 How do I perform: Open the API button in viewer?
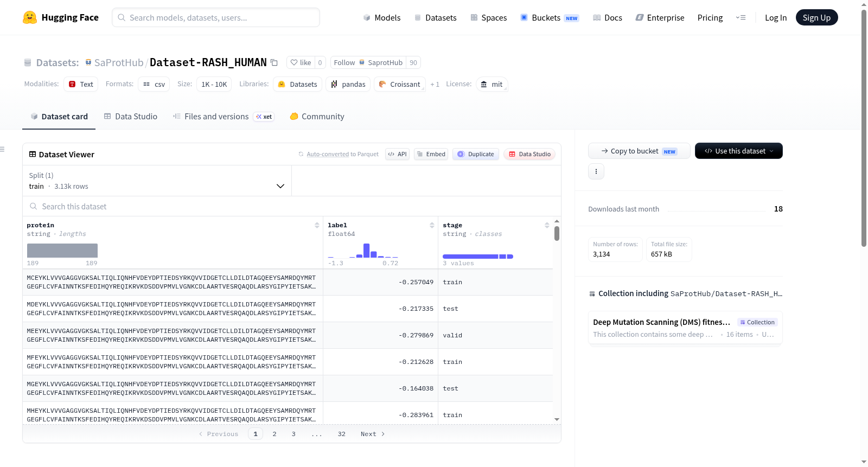397,154
